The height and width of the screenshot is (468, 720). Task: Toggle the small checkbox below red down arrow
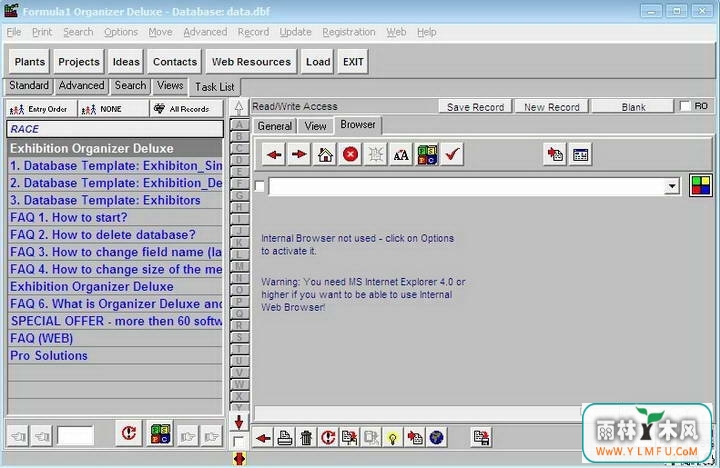point(238,442)
